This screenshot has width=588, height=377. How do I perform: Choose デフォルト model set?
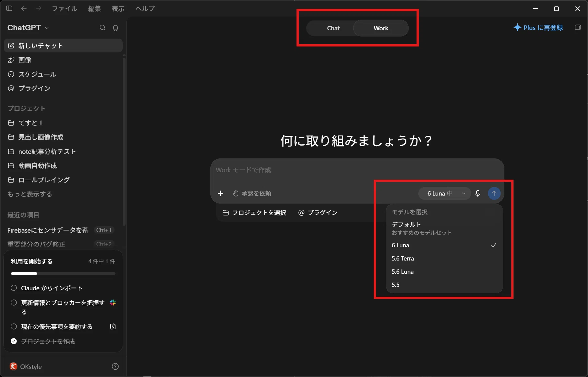444,228
